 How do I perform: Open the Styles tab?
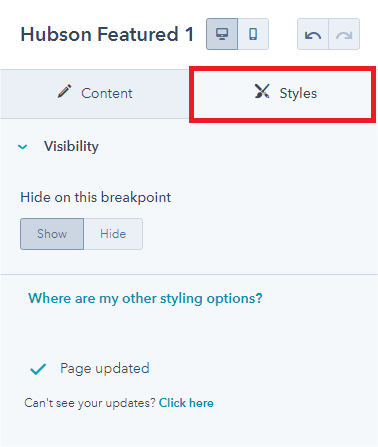click(x=283, y=94)
